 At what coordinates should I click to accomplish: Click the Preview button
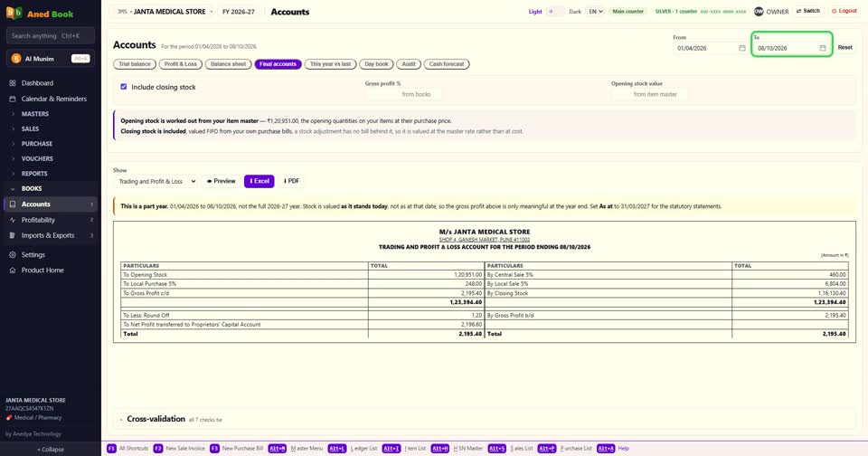point(221,181)
